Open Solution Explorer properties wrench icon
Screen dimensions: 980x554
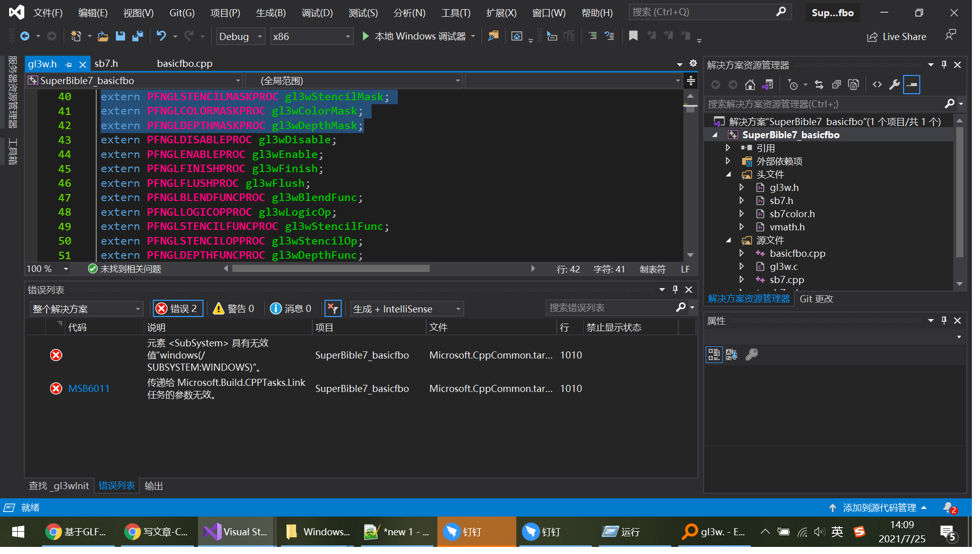[x=894, y=84]
